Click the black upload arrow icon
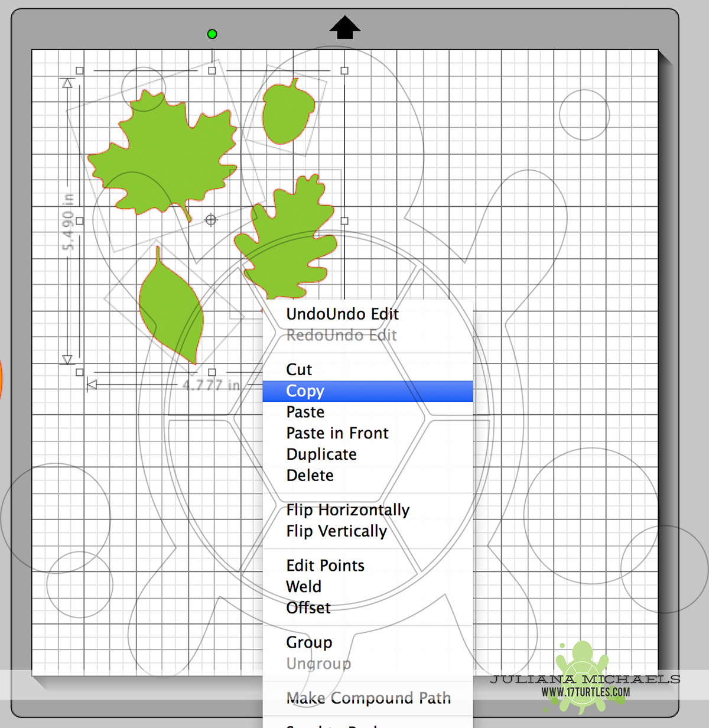 tap(344, 27)
